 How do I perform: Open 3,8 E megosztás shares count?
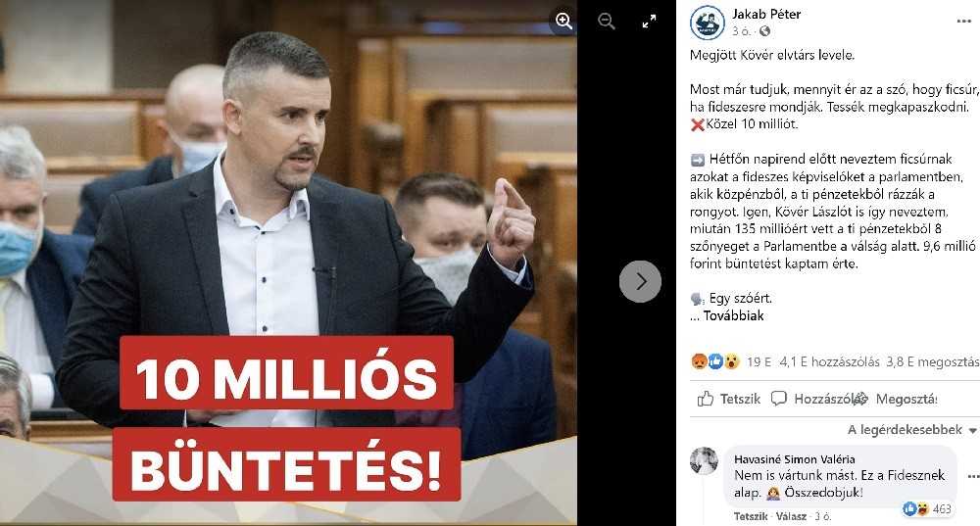[x=932, y=361]
